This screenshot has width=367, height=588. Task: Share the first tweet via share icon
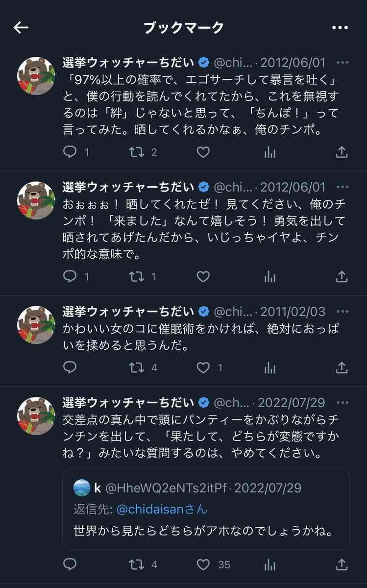click(342, 152)
